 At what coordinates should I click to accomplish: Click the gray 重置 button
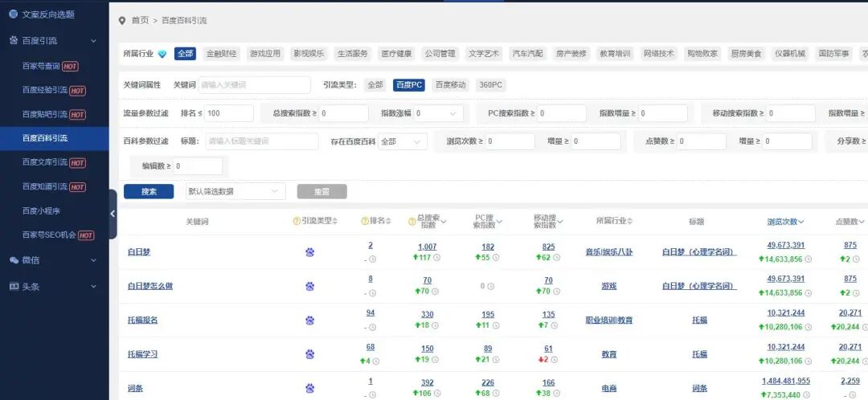click(321, 191)
